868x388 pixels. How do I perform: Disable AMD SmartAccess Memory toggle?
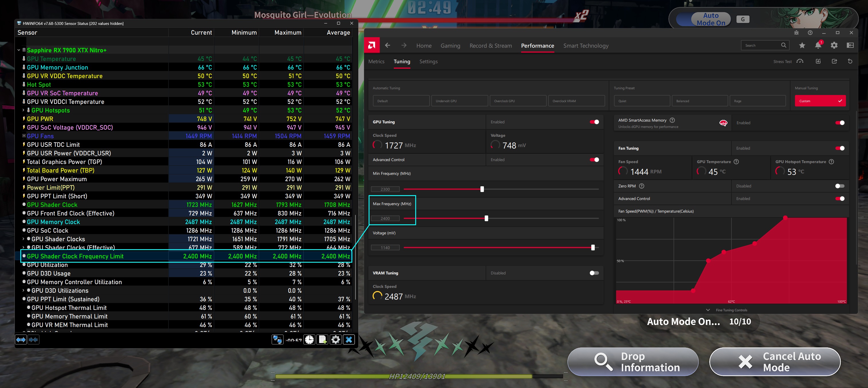click(839, 122)
